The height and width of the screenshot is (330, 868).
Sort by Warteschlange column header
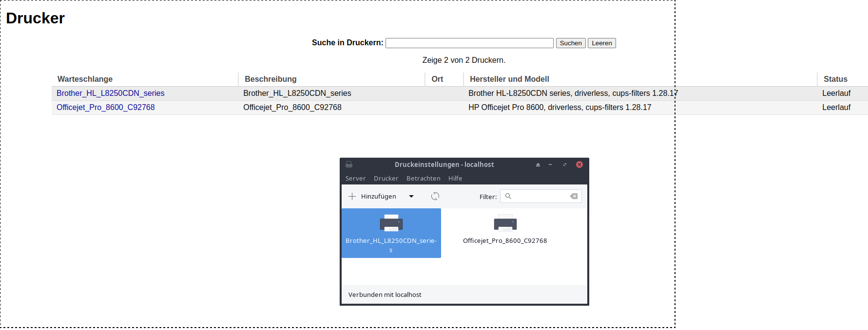point(85,79)
